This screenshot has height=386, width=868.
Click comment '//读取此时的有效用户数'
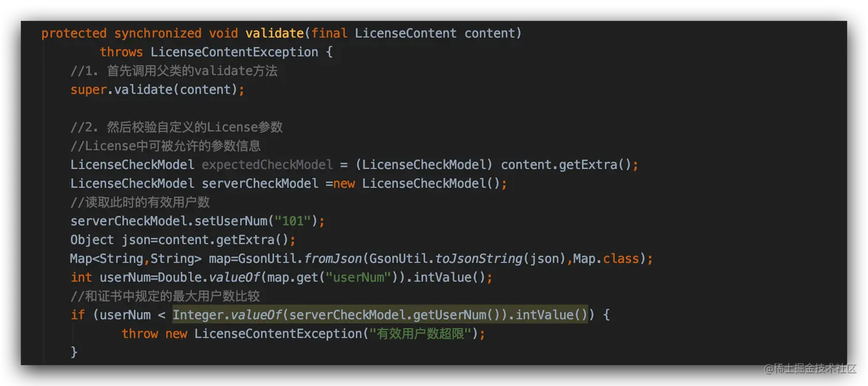click(x=140, y=202)
